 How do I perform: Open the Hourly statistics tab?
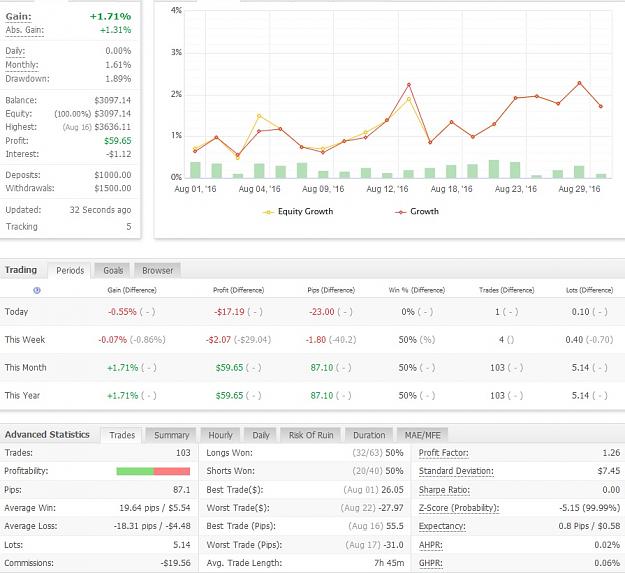point(220,435)
